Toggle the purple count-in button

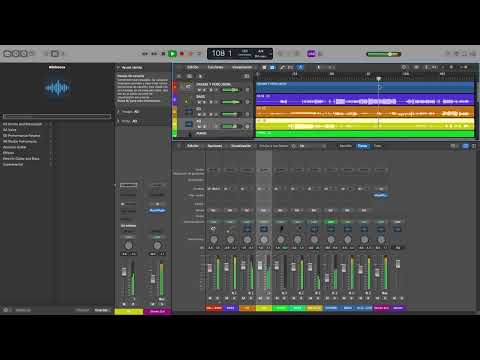[311, 53]
